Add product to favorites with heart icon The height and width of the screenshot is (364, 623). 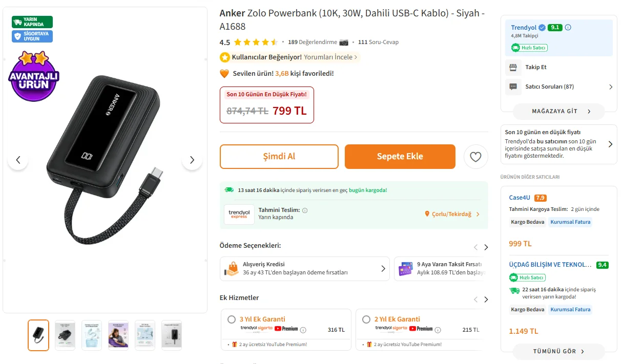475,157
